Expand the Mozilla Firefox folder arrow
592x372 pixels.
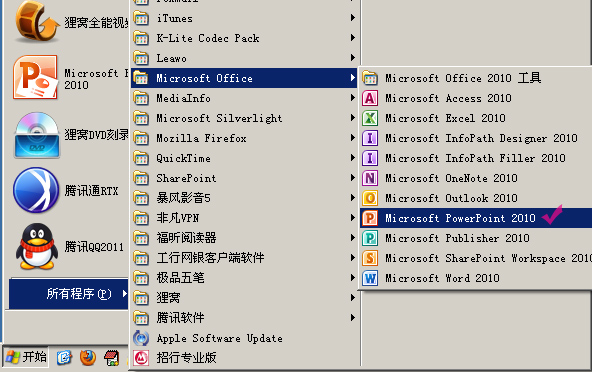(x=352, y=138)
